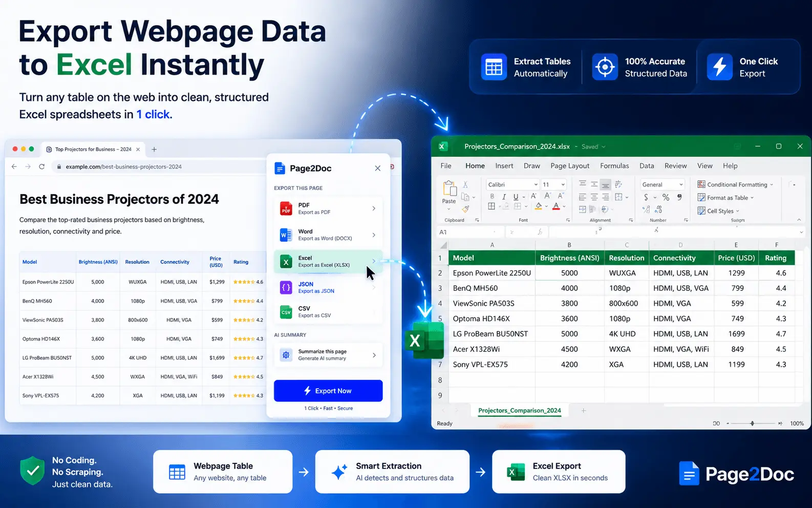Click the Align Right icon in Excel

tap(606, 197)
